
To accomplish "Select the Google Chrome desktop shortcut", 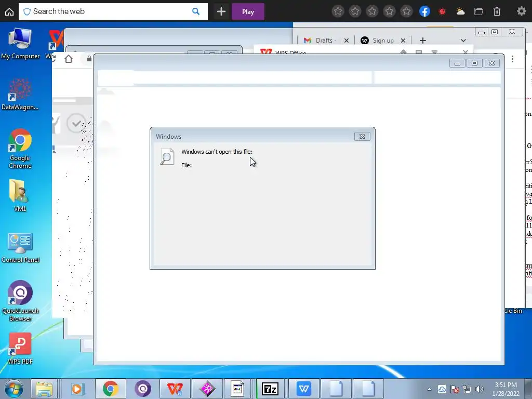I will (20, 149).
